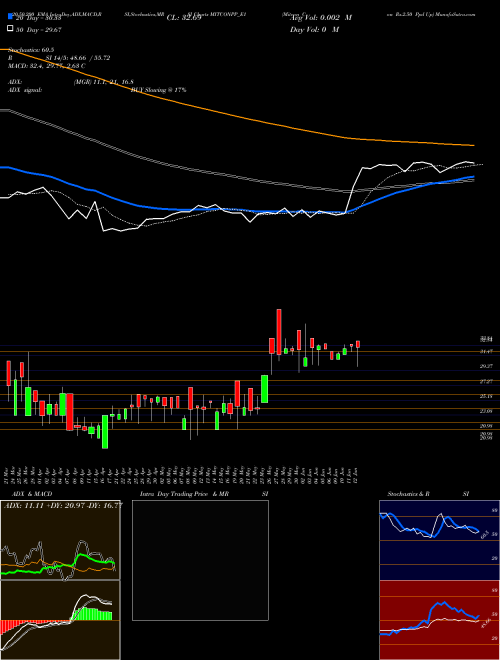Click the blue stochastics chart panel
The height and width of the screenshot is (660, 500).
[439, 540]
